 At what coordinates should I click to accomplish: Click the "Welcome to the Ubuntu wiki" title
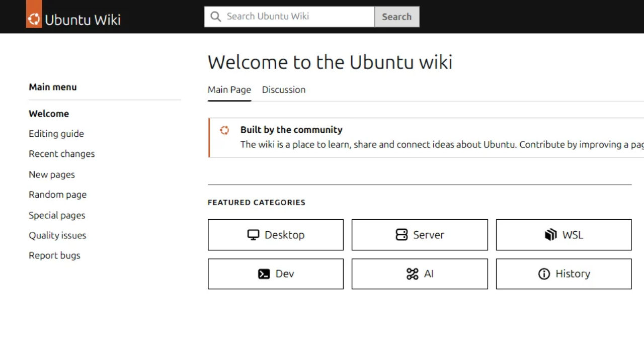point(330,62)
